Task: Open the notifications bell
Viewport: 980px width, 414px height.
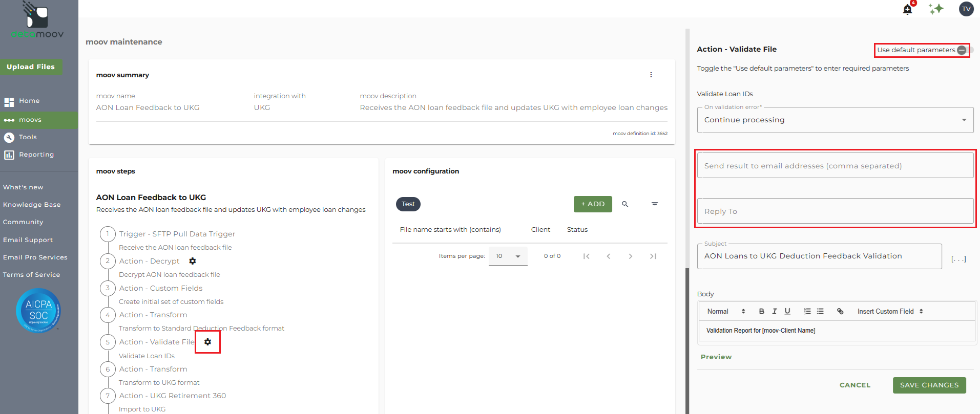Action: (x=907, y=9)
